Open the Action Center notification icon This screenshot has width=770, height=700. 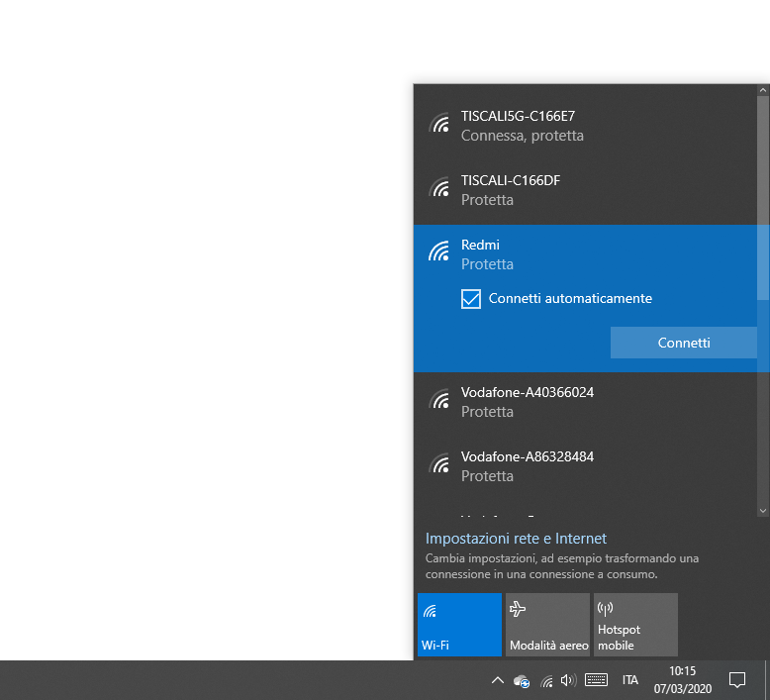[736, 680]
